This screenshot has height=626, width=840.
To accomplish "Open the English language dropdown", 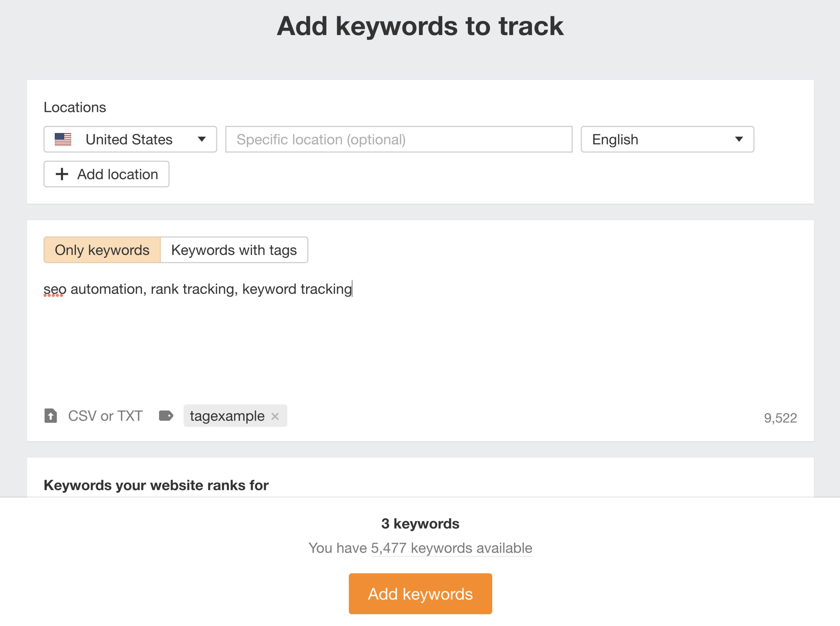I will tap(666, 139).
